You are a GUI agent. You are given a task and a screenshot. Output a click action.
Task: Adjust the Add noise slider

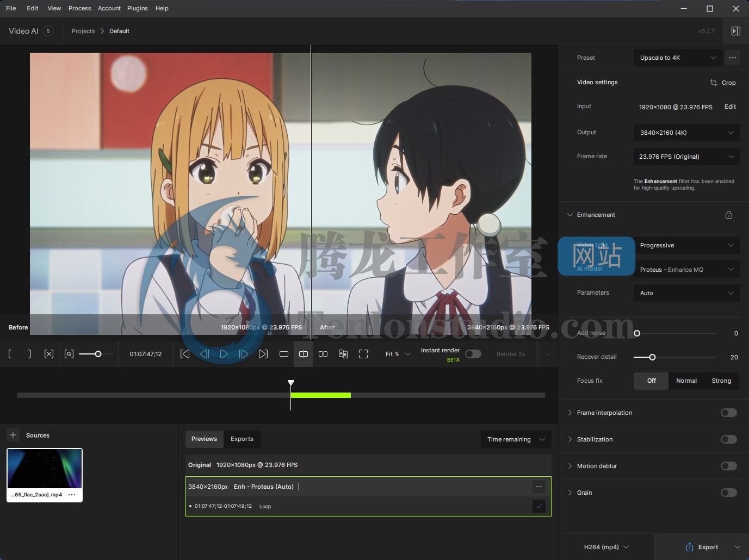point(637,333)
